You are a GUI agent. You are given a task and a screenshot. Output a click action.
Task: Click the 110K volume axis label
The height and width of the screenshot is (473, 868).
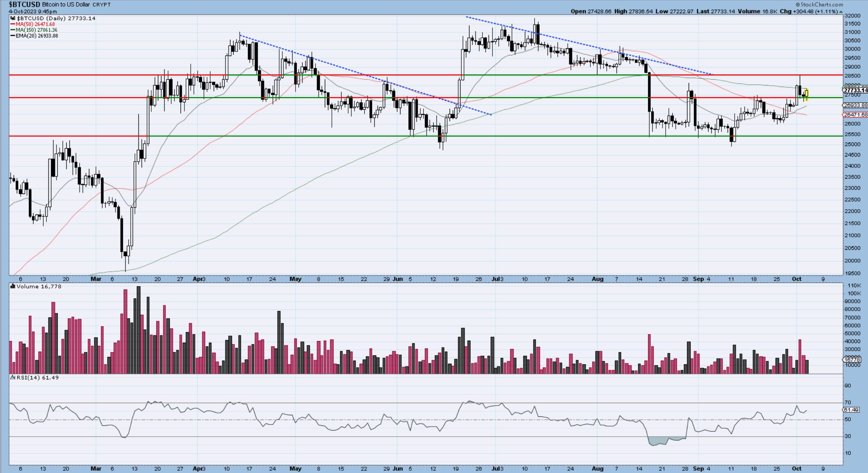(854, 285)
